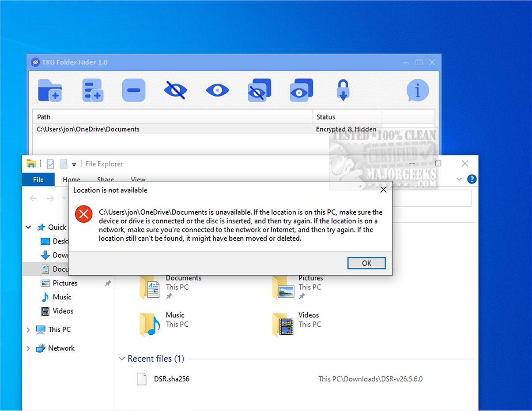Click the Unhide All eye stack icon
The width and height of the screenshot is (532, 411).
click(x=302, y=90)
